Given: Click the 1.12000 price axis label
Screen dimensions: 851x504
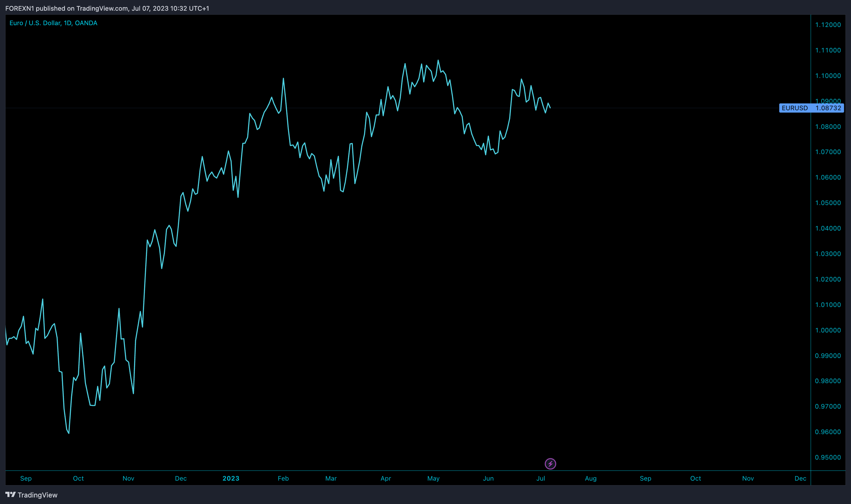Looking at the screenshot, I should [828, 25].
